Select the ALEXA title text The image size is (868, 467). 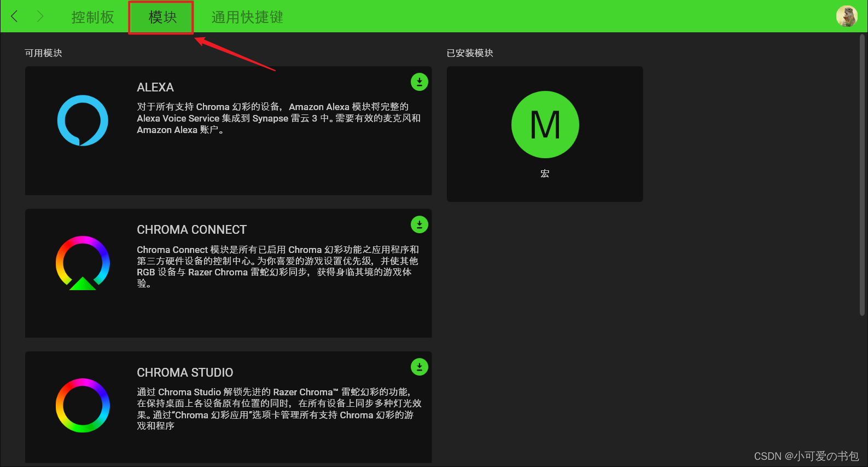pos(155,88)
